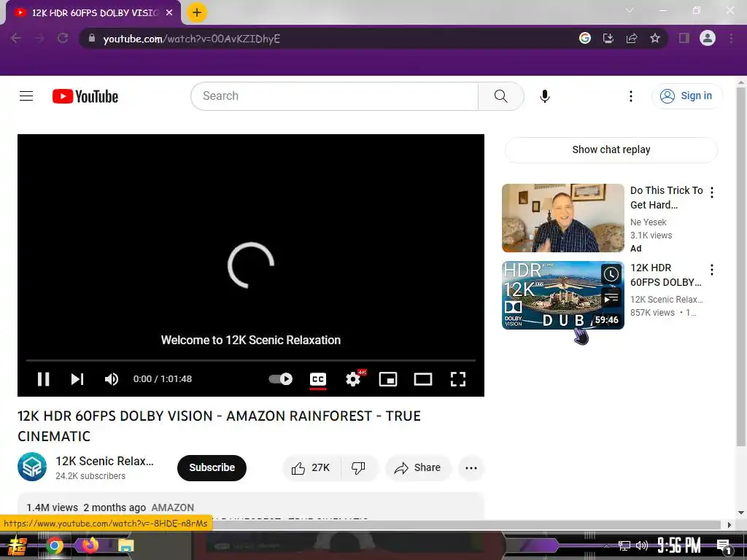
Task: Skip to next video in player
Action: point(77,379)
